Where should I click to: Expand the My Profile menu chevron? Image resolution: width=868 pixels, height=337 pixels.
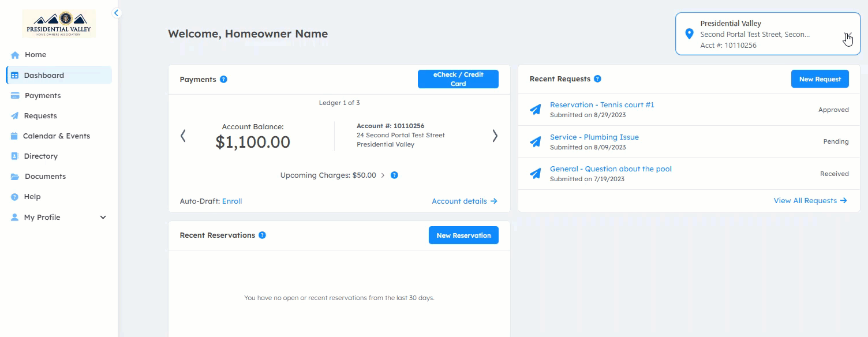(103, 218)
